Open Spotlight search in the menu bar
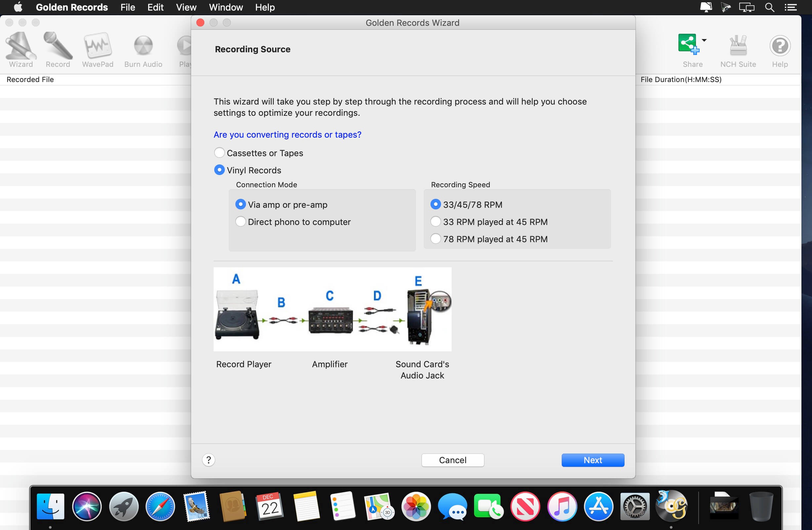Image resolution: width=812 pixels, height=530 pixels. 769,7
